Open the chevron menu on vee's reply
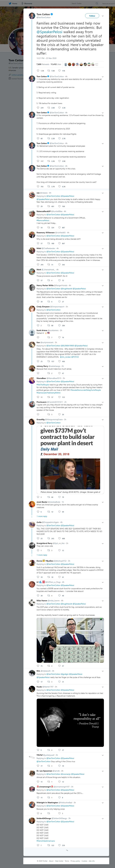Viewport: 115px width, 868px height. [x=103, y=193]
